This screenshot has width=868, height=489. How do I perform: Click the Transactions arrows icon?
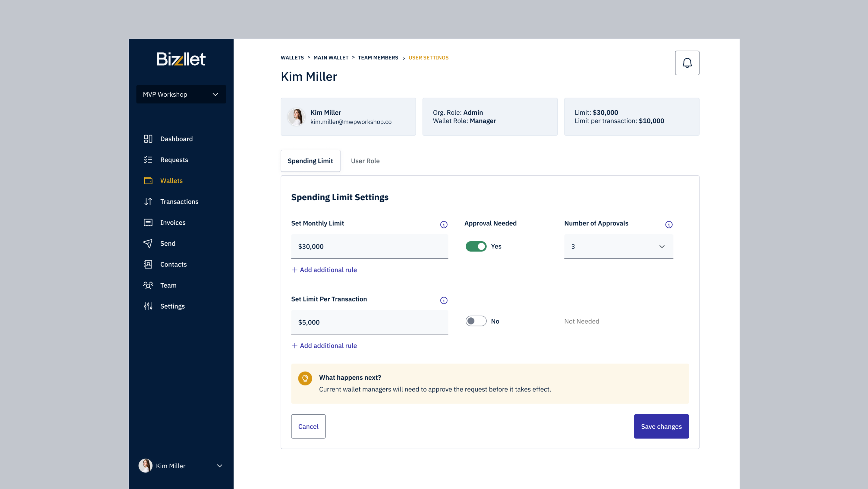[x=148, y=201]
